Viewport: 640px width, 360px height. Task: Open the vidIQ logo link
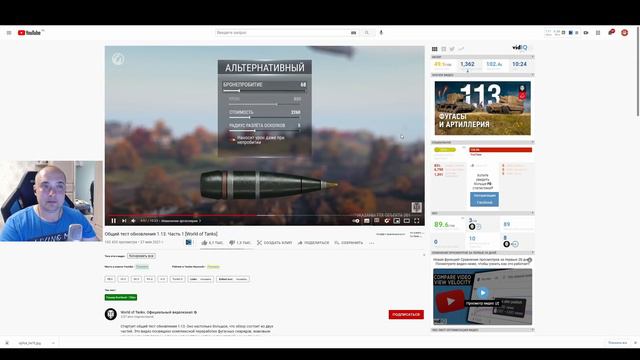click(520, 48)
